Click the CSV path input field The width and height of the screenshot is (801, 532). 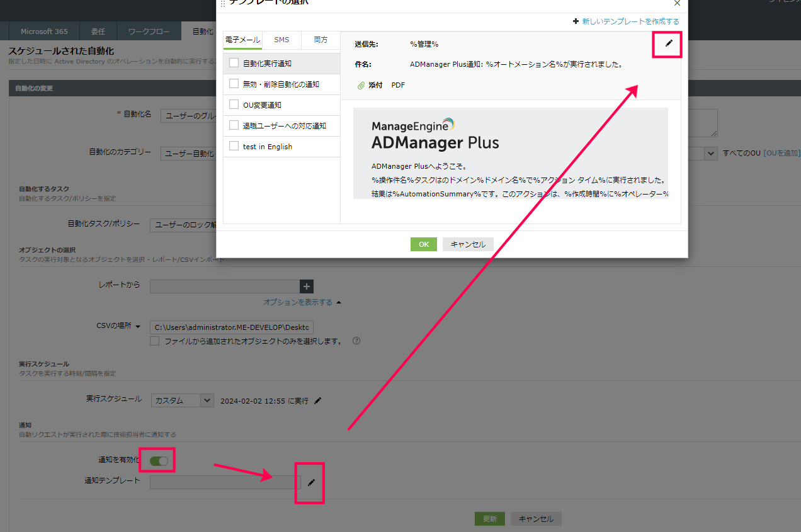(232, 327)
